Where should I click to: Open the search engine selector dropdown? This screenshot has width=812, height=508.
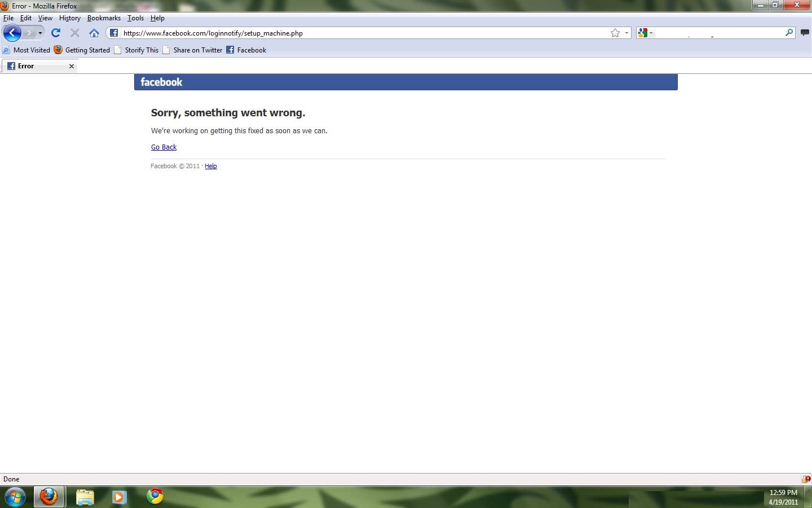point(645,33)
